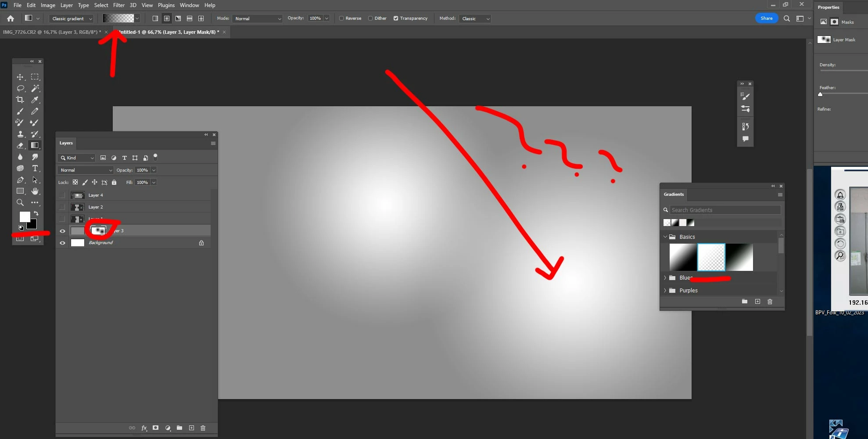Delete gradient with Gradients panel trash
Viewport: 868px width, 439px height.
(x=770, y=302)
